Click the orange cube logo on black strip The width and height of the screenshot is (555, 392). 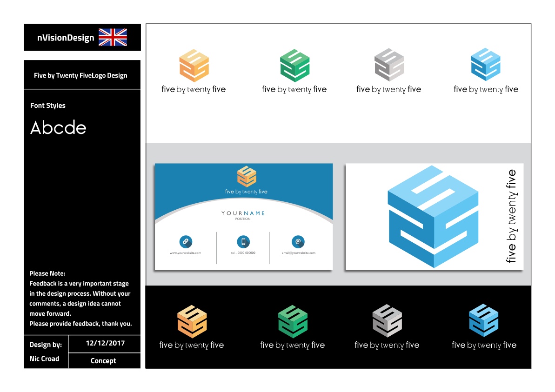tap(192, 322)
